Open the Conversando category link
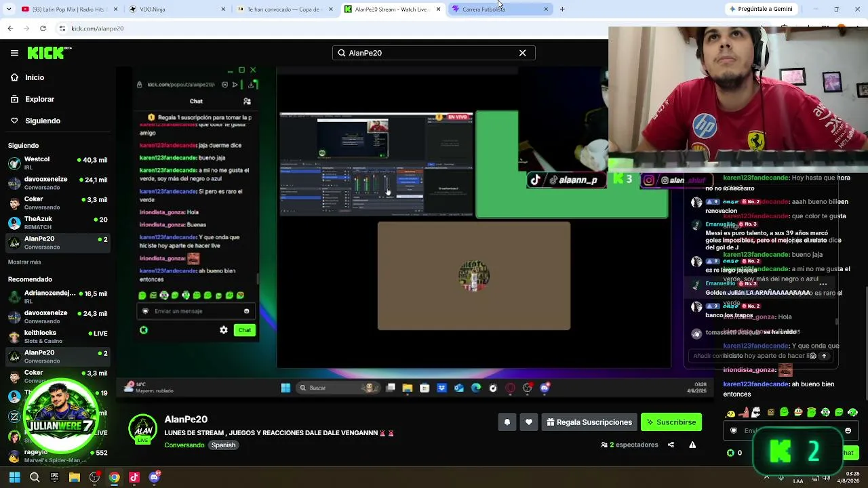The height and width of the screenshot is (488, 868). (184, 445)
